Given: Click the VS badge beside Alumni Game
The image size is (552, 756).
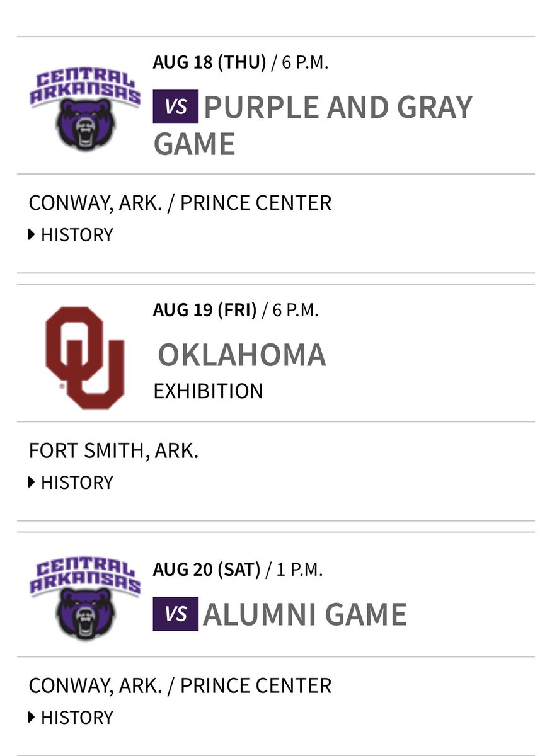Looking at the screenshot, I should (176, 614).
